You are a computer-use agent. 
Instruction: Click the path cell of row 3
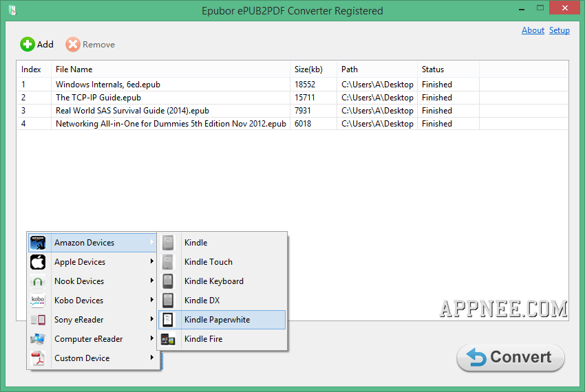[x=377, y=111]
